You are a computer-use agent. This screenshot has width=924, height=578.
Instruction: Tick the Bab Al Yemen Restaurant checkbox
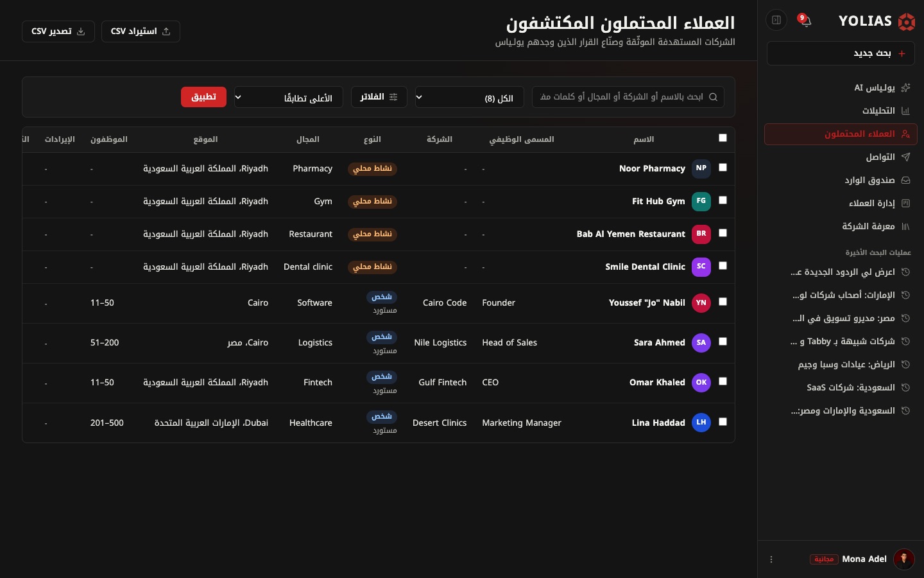pyautogui.click(x=723, y=233)
